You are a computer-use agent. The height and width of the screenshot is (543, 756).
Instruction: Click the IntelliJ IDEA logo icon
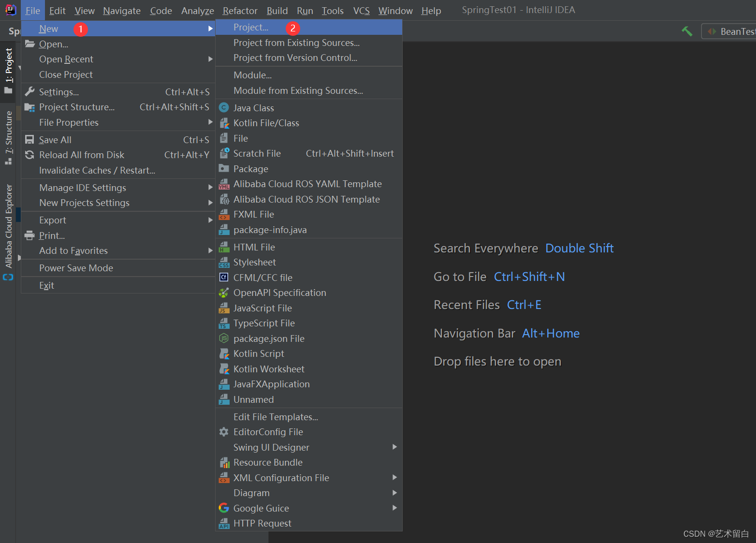click(x=10, y=10)
